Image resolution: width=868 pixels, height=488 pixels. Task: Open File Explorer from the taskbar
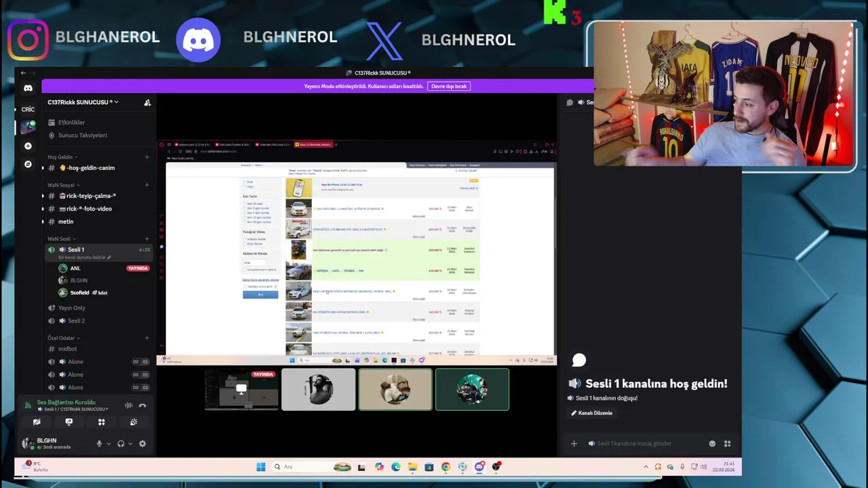tap(412, 467)
